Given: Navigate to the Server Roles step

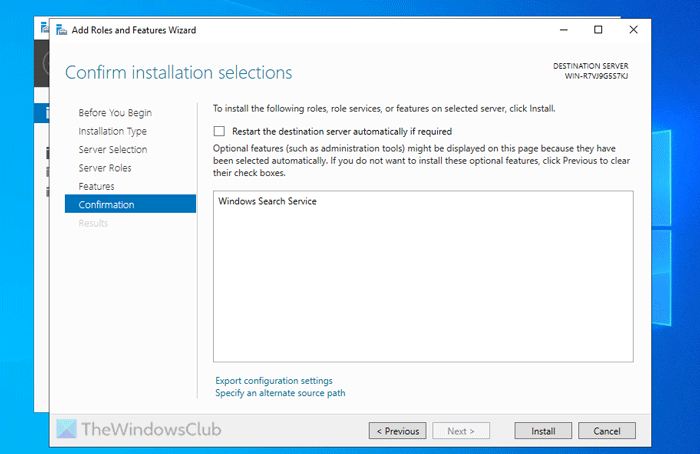Looking at the screenshot, I should (x=105, y=168).
